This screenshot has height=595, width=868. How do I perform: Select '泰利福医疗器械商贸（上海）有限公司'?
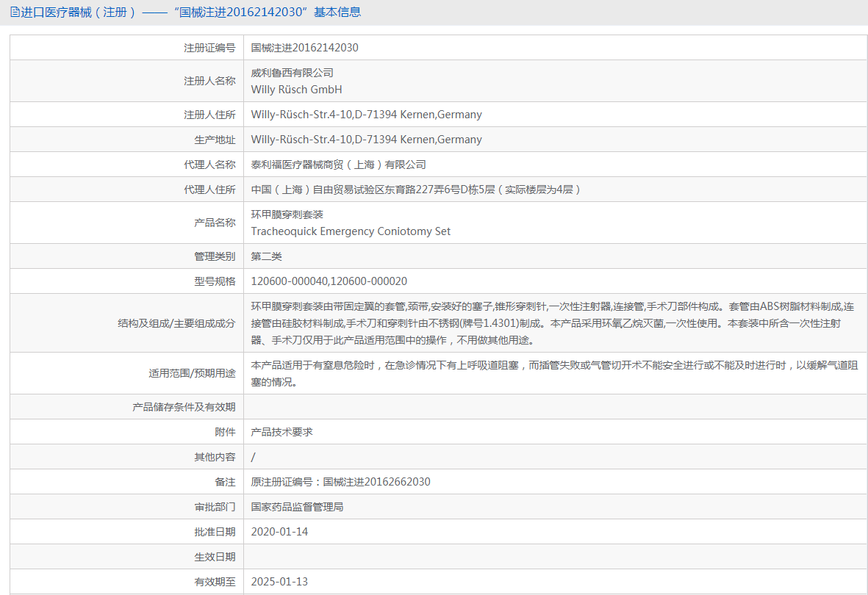click(339, 165)
